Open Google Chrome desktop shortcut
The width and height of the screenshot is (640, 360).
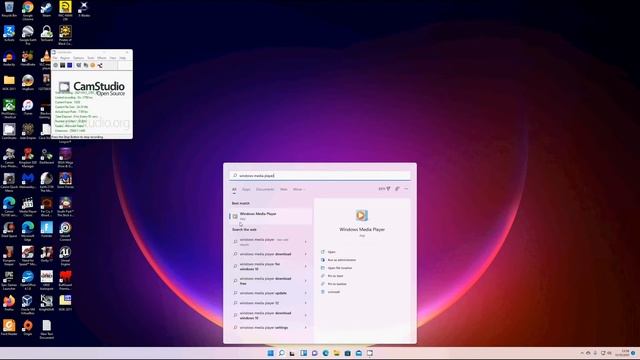pyautogui.click(x=28, y=10)
